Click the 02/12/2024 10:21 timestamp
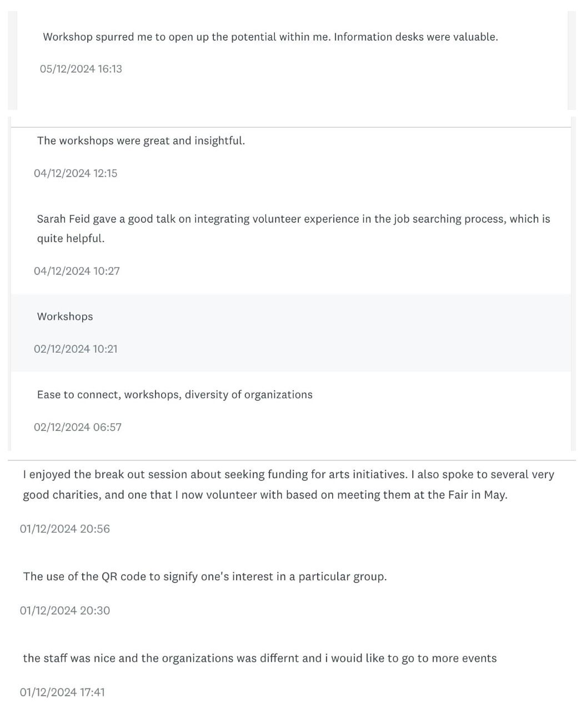Viewport: 586px width, 728px height. [x=76, y=349]
